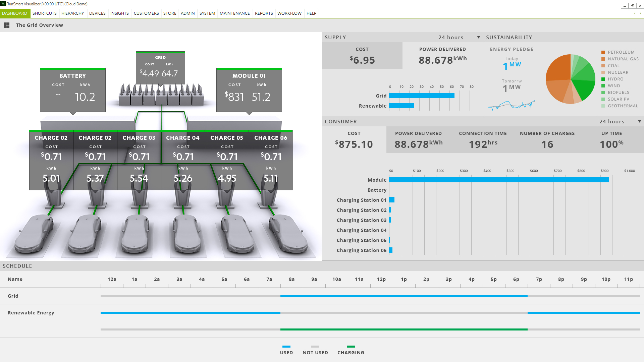Click the Hydro legend color swatch

pyautogui.click(x=603, y=79)
